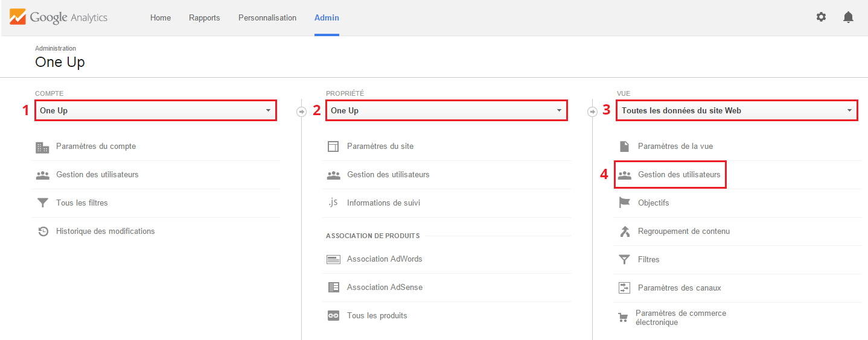Viewport: 868px width, 340px height.
Task: Click the arrow circle between Propriété and Vue
Action: pyautogui.click(x=592, y=112)
